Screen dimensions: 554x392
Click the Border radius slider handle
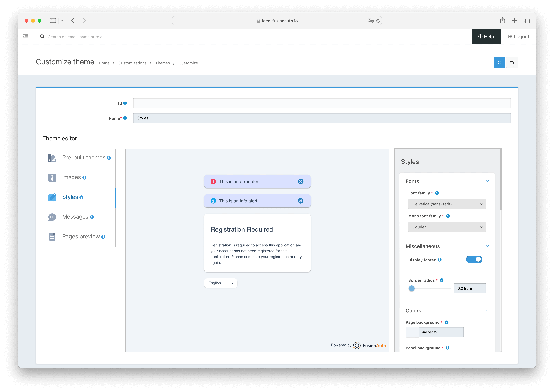(x=411, y=288)
